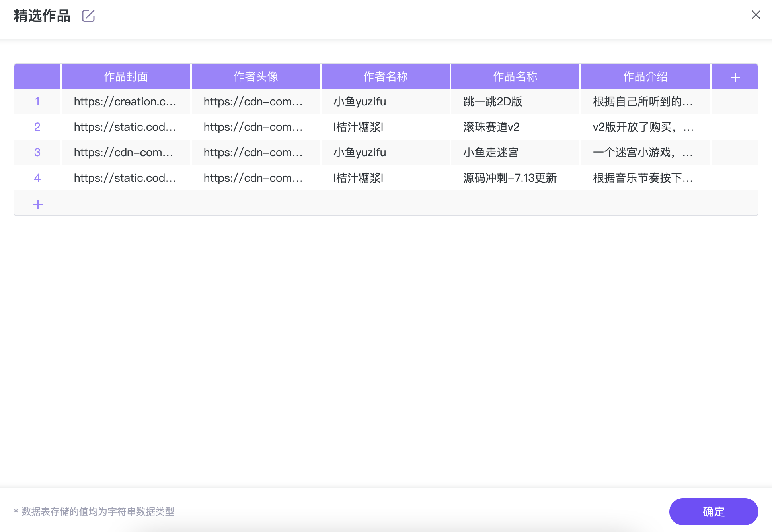The image size is (772, 532).
Task: Click row number 4 index cell
Action: pyautogui.click(x=37, y=178)
